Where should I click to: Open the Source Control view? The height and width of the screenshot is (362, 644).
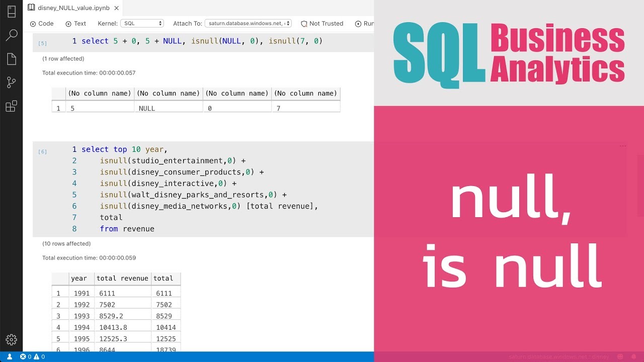click(x=11, y=82)
